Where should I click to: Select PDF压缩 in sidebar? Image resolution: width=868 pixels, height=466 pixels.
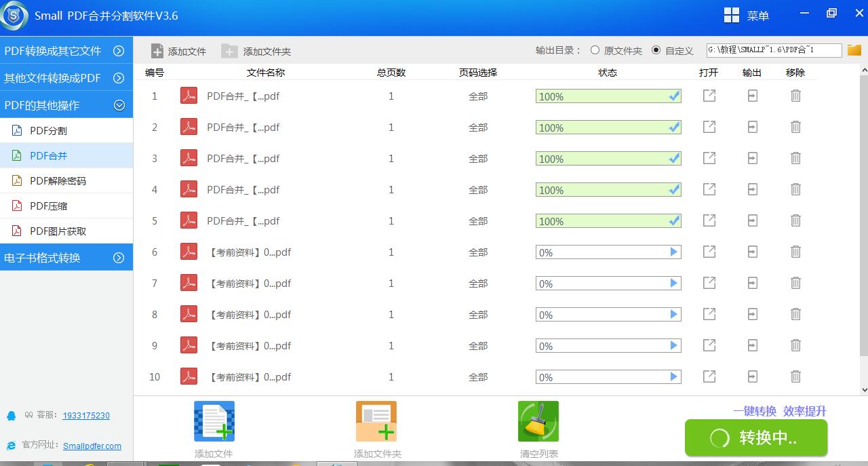pyautogui.click(x=66, y=206)
